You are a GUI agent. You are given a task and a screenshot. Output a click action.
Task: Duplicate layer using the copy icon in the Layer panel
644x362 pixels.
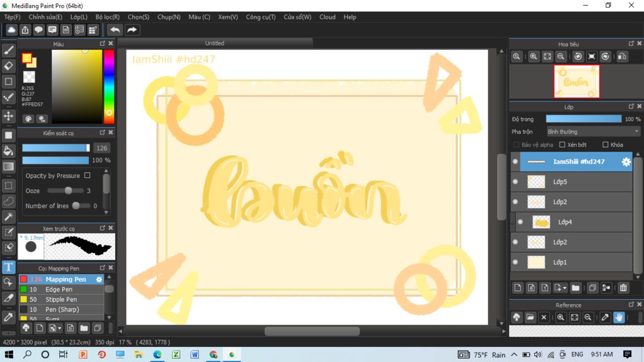pos(592,288)
